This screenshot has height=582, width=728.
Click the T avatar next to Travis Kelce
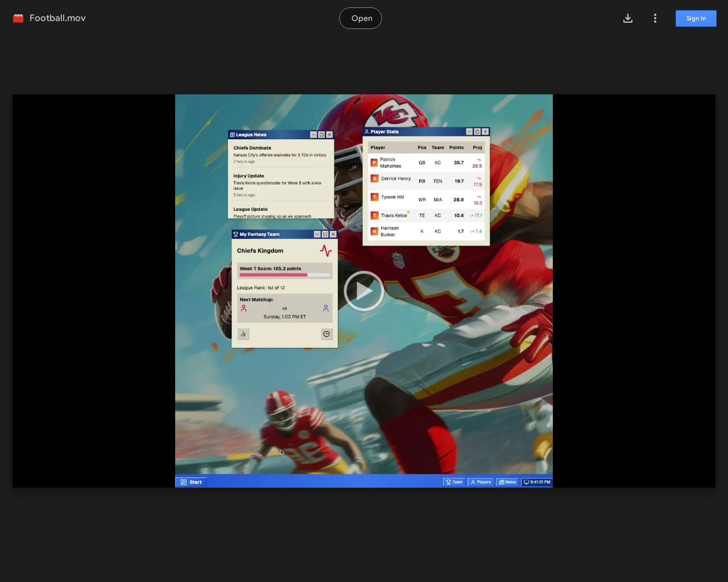pyautogui.click(x=374, y=215)
